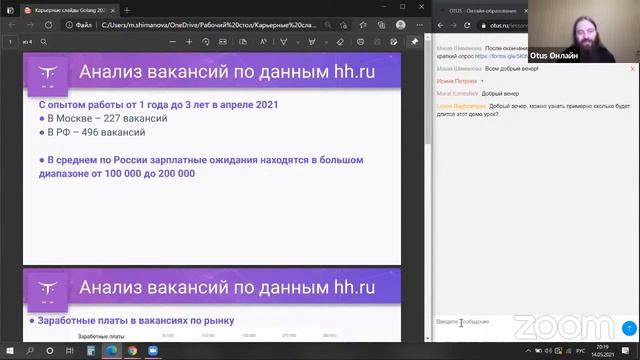Click the save icon in PDF toolbar

377,42
